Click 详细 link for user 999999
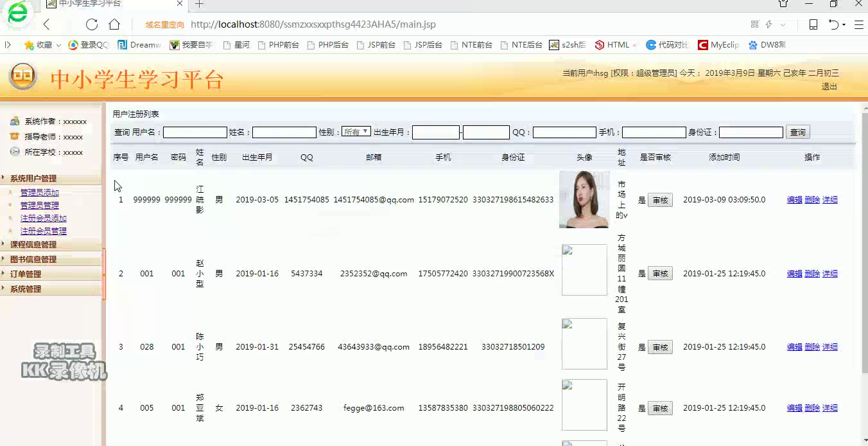This screenshot has height=446, width=868. coord(830,200)
